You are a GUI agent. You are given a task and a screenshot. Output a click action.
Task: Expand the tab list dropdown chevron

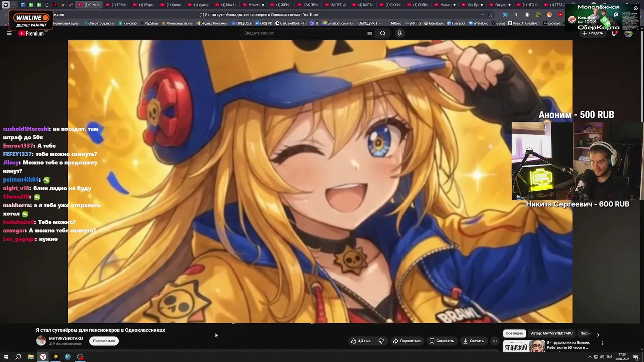click(14, 5)
